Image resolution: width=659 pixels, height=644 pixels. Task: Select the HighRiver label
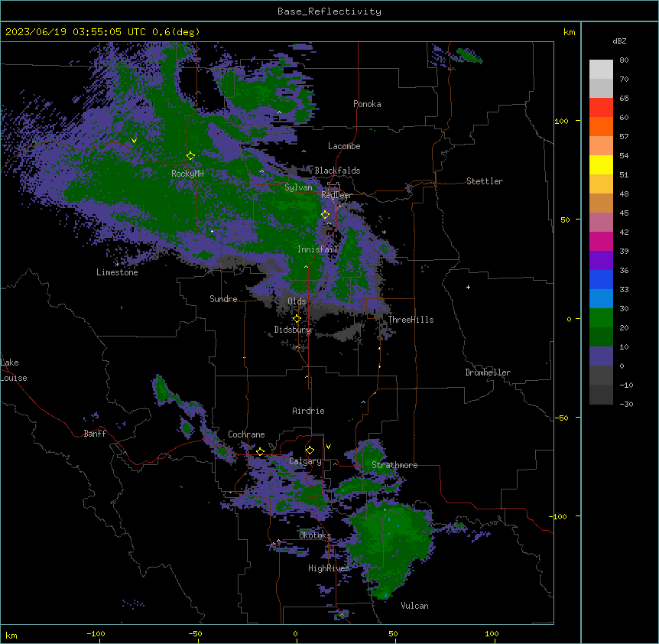click(329, 568)
